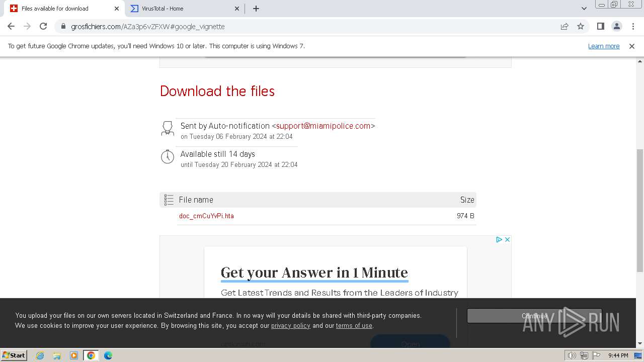Go forward to next page
The height and width of the screenshot is (362, 644).
pos(27,26)
